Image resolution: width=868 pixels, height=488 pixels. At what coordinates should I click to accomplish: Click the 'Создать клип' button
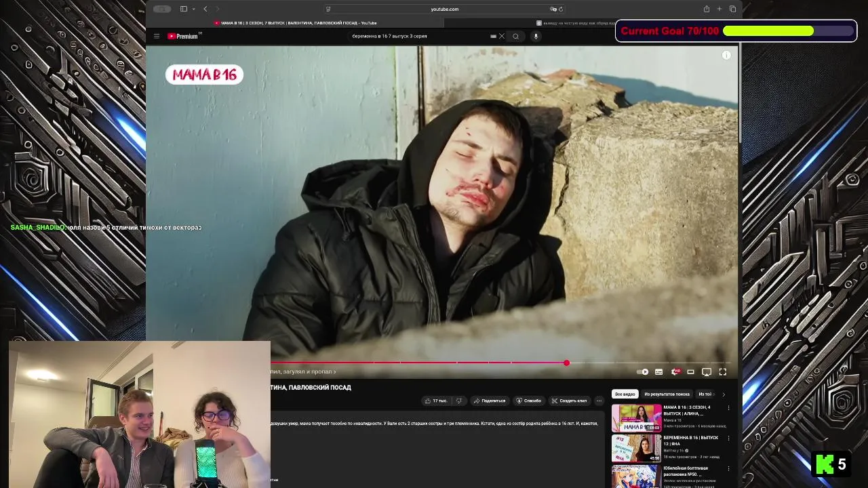pyautogui.click(x=568, y=401)
